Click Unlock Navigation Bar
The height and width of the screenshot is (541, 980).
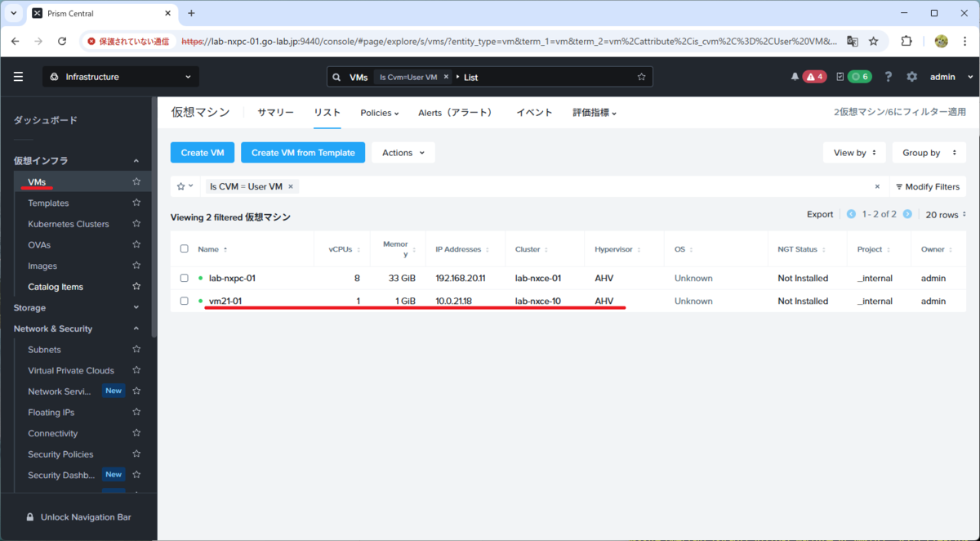pyautogui.click(x=78, y=517)
